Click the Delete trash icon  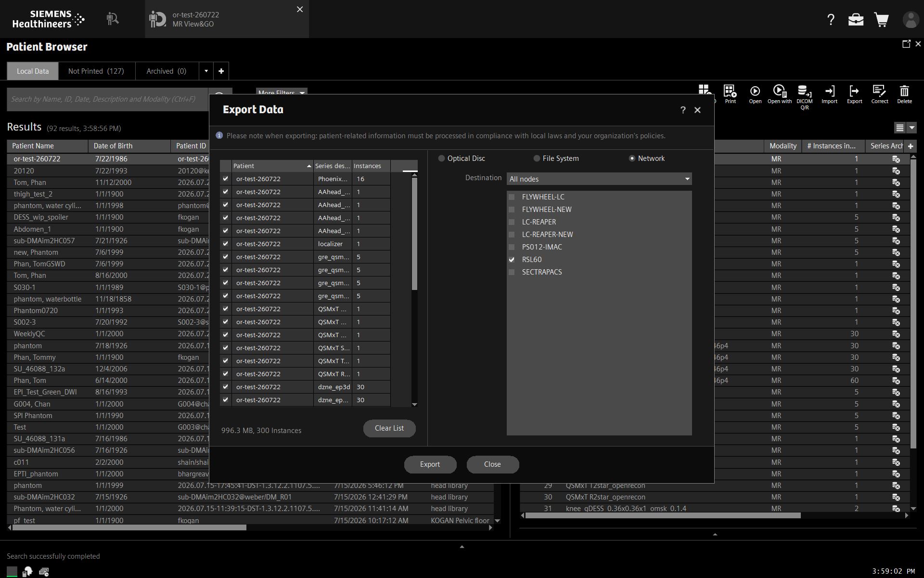(904, 94)
